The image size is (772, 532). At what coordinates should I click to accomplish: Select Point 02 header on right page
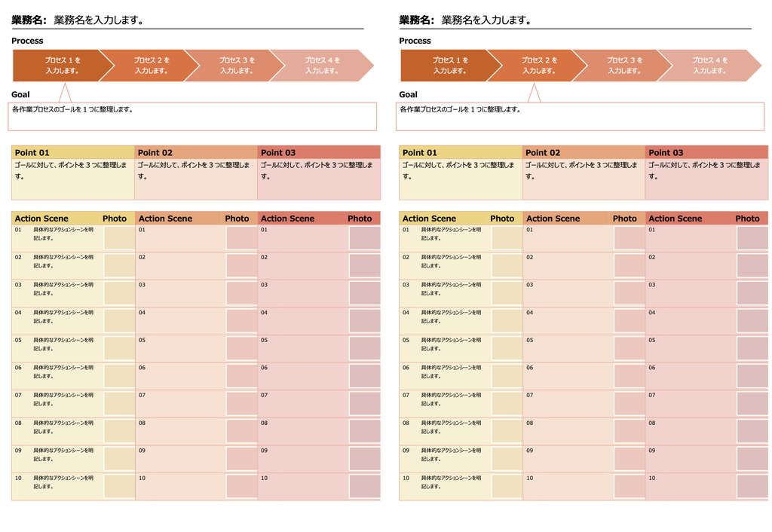click(x=584, y=152)
